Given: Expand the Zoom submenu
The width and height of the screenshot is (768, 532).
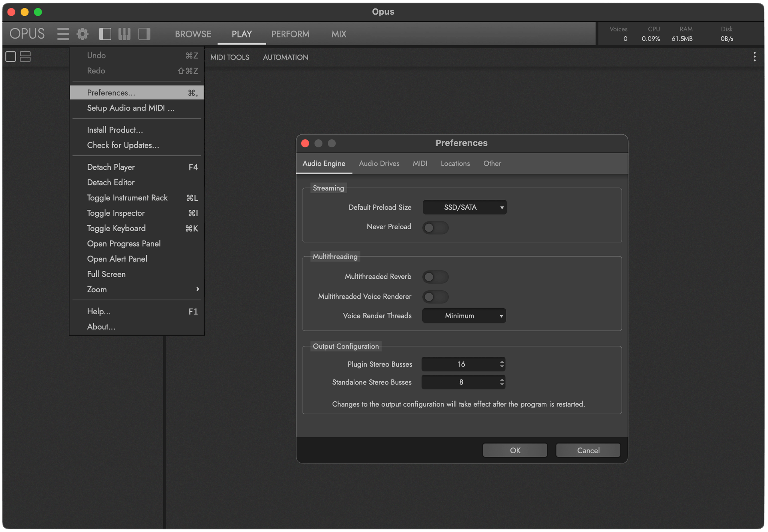Looking at the screenshot, I should (x=136, y=289).
